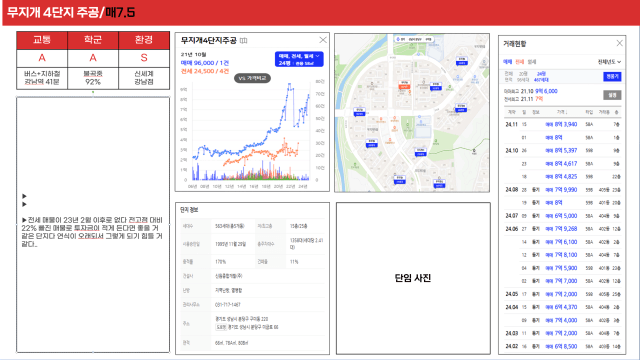Click the first bullet arrow in the notes box
640x360 pixels.
24,196
